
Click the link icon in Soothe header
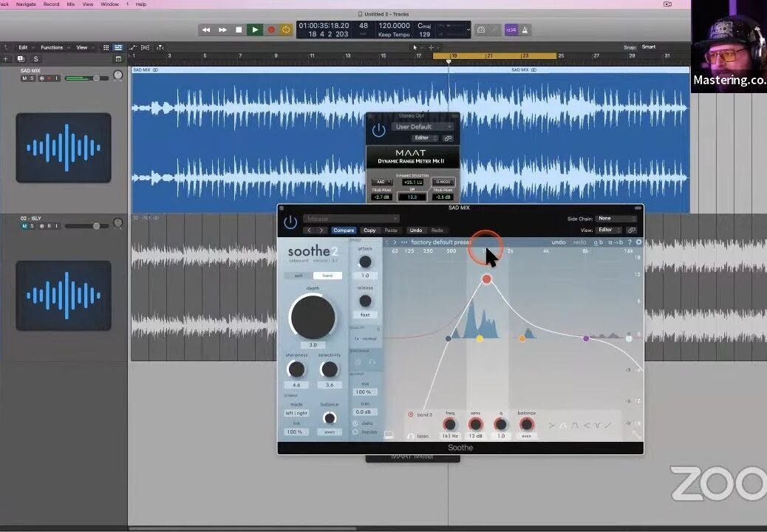[632, 230]
